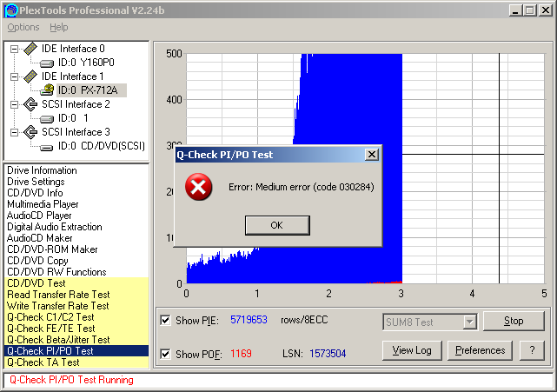Select Q-Check FE/TE Test
This screenshot has height=392, width=557.
pos(76,329)
